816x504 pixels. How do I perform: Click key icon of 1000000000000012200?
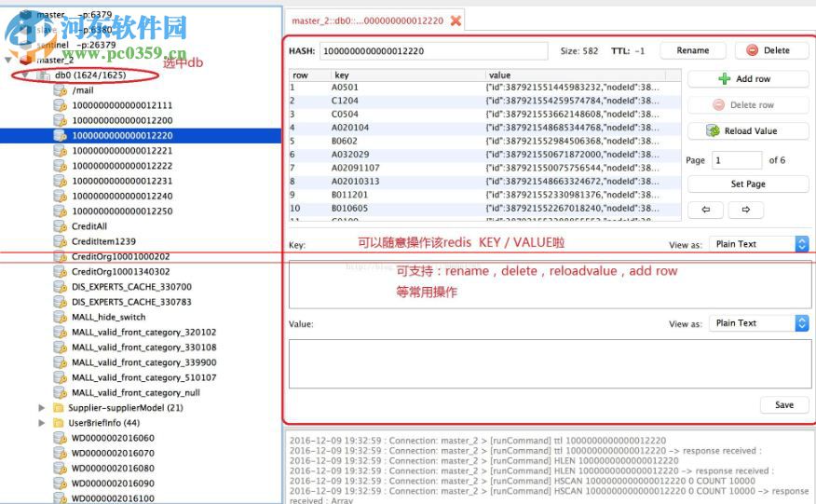(61, 121)
